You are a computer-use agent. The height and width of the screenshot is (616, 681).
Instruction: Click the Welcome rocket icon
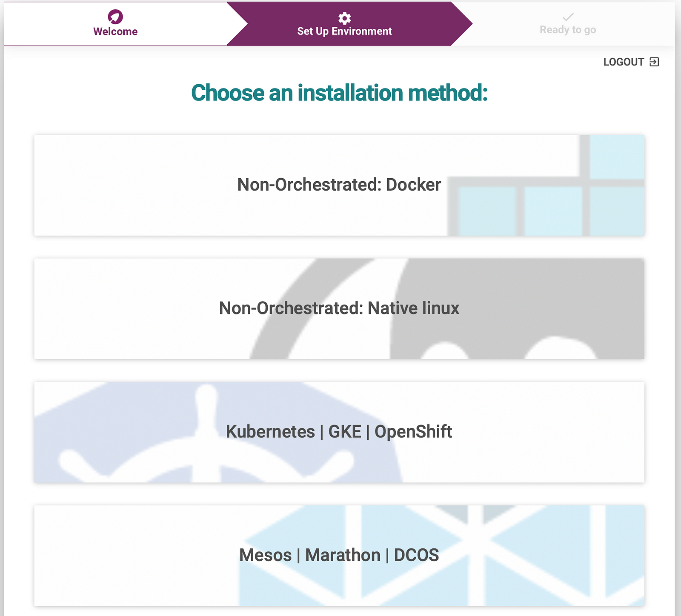tap(115, 17)
